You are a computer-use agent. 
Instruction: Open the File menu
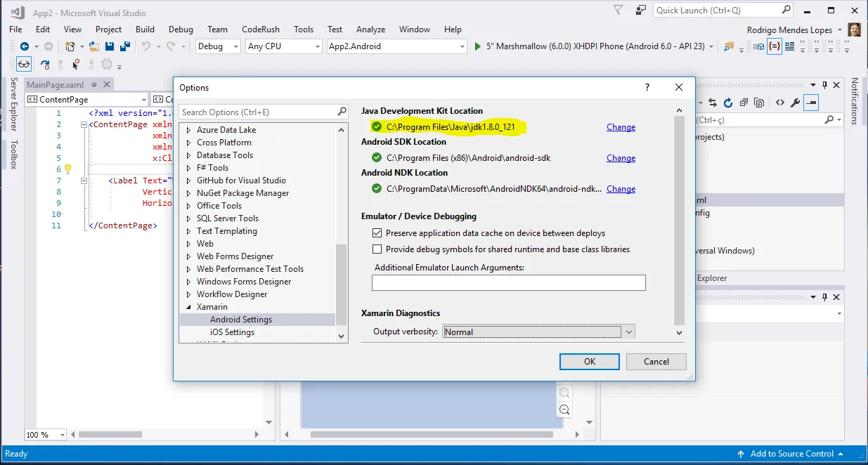15,30
